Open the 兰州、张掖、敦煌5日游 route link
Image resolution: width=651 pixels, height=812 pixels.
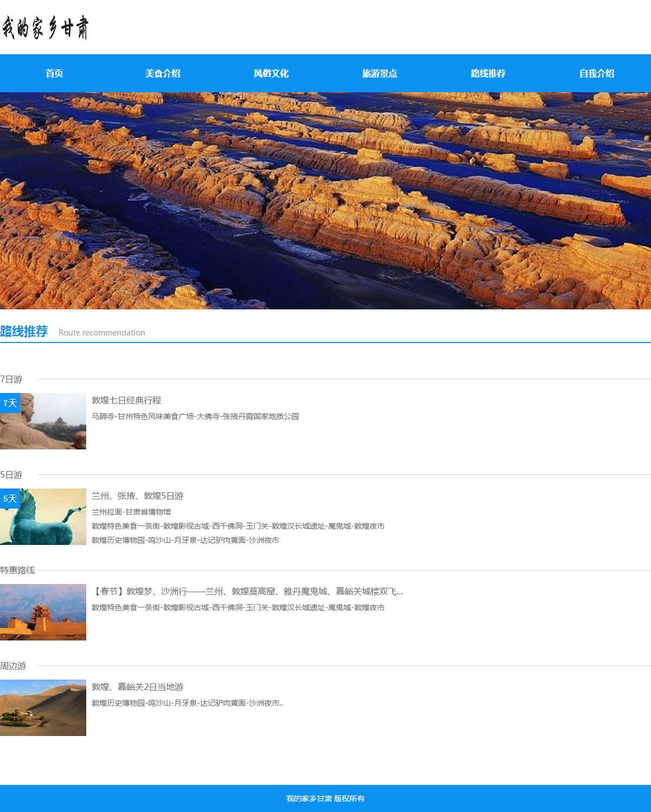138,496
